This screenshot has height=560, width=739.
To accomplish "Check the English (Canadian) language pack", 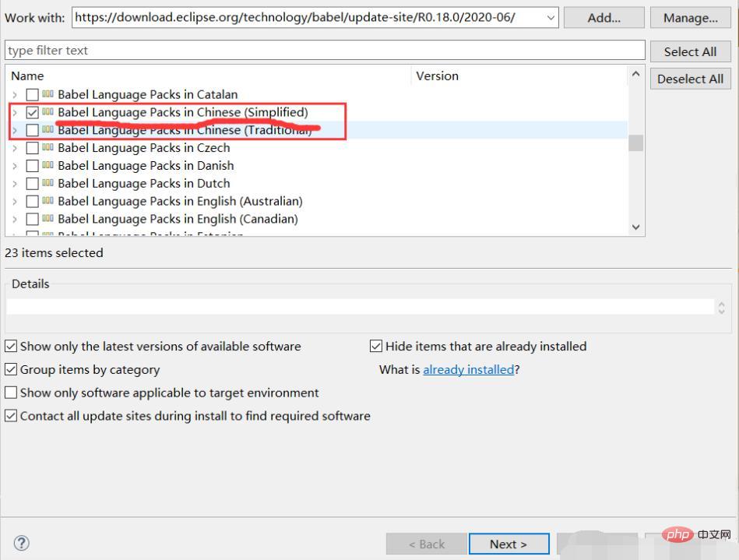I will [32, 219].
